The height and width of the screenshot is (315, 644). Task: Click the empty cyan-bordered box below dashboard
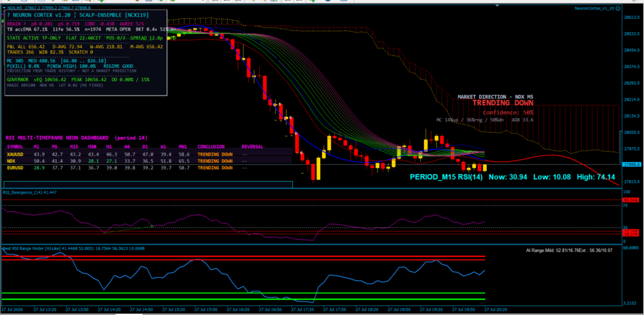(148, 185)
